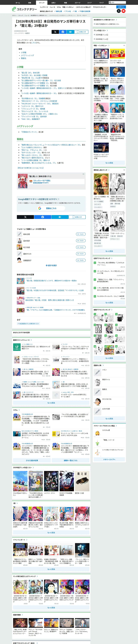Show more 最新のコミックニュース articles
Screen dimensions: 138x644
(x=51, y=403)
